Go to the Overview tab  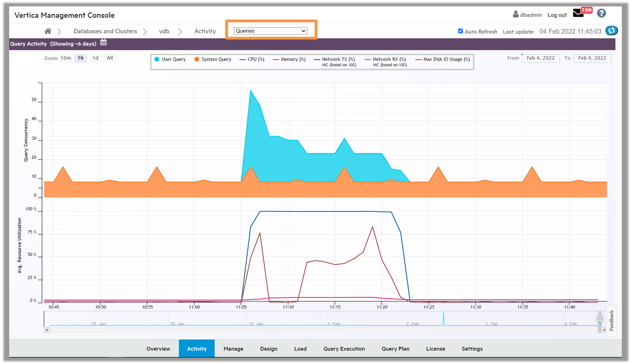pos(158,349)
